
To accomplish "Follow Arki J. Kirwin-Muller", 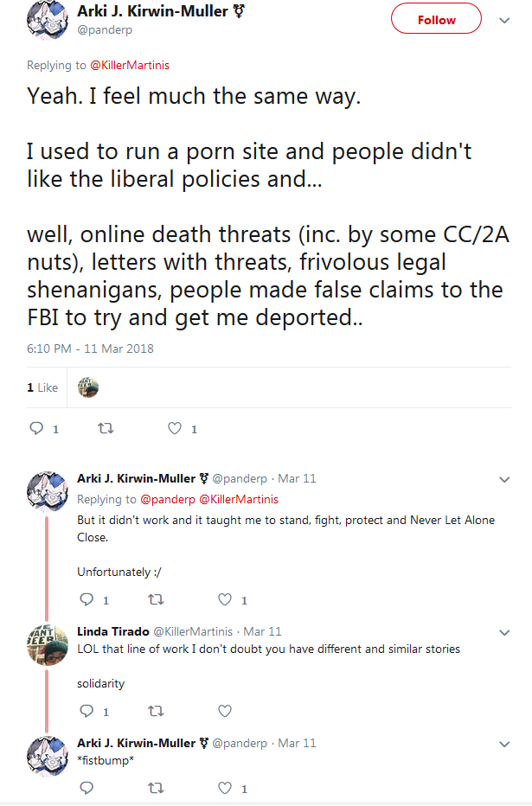I will point(436,18).
